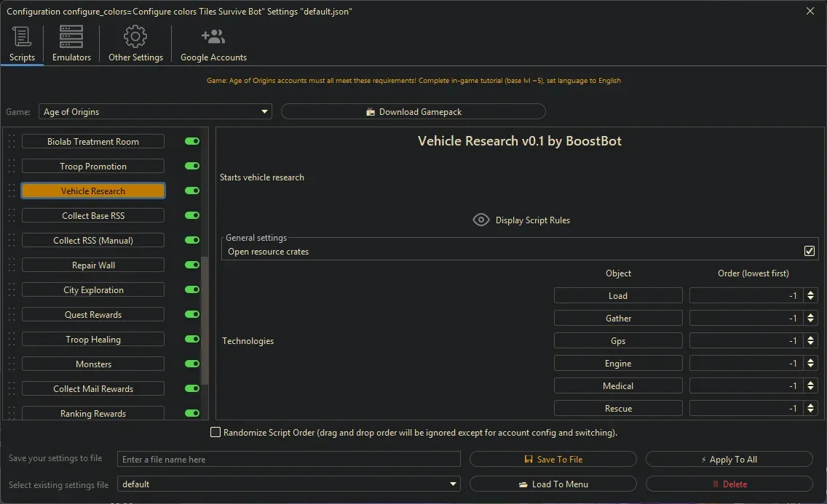
Task: Open Other Settings gear icon
Action: 135,36
